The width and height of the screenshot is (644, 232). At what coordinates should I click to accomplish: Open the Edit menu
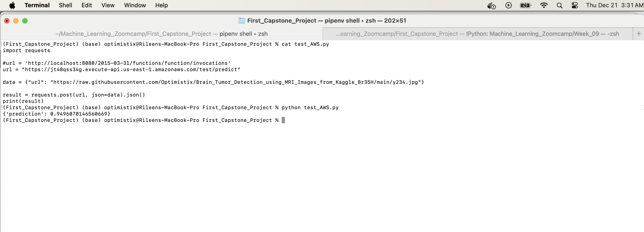point(87,5)
